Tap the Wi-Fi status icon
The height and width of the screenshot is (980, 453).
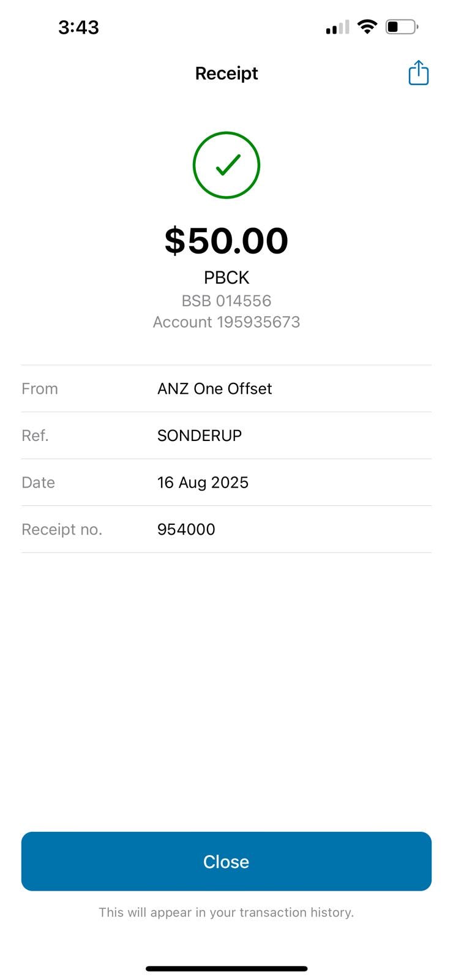coord(367,27)
